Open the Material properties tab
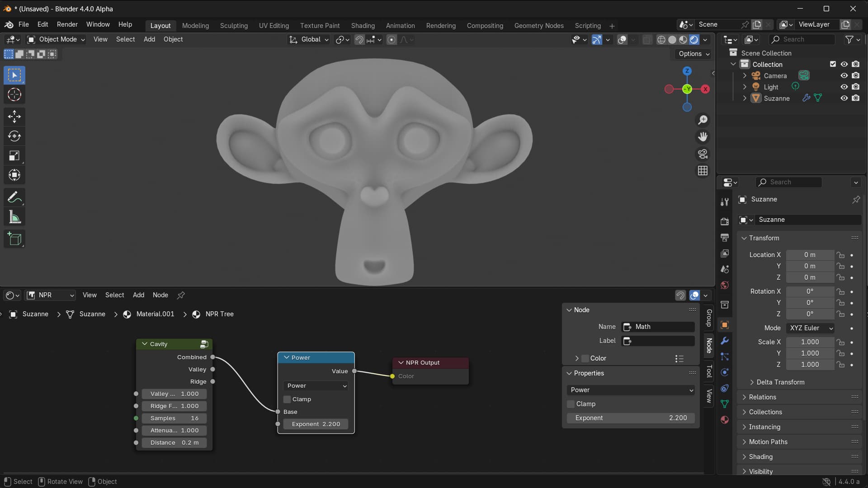 tap(725, 420)
